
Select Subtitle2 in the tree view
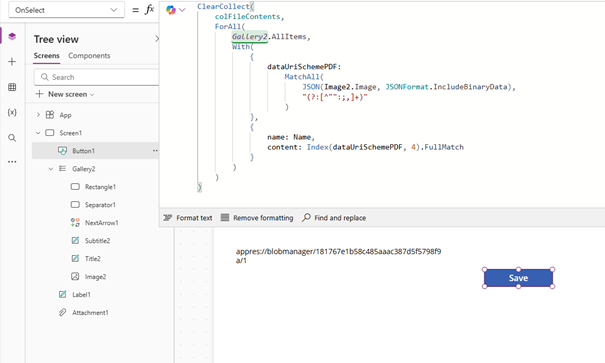click(97, 241)
